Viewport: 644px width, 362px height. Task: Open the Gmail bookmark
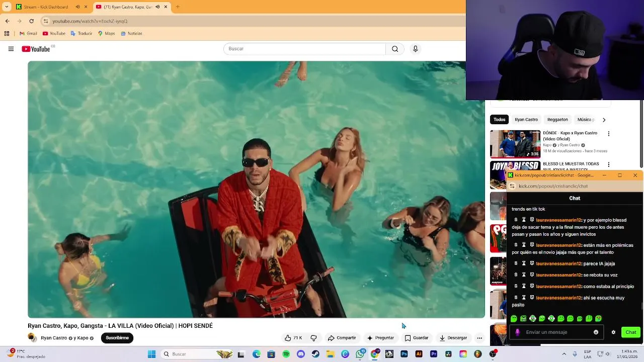click(28, 34)
